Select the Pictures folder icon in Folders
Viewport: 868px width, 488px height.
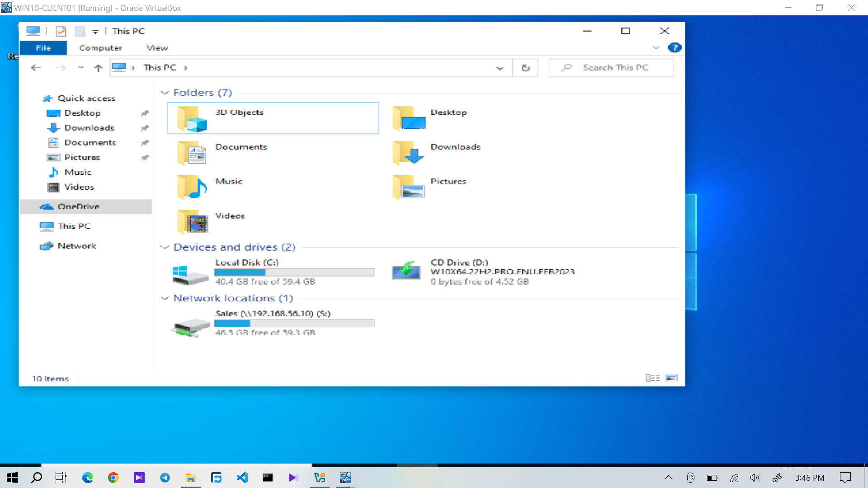tap(409, 187)
